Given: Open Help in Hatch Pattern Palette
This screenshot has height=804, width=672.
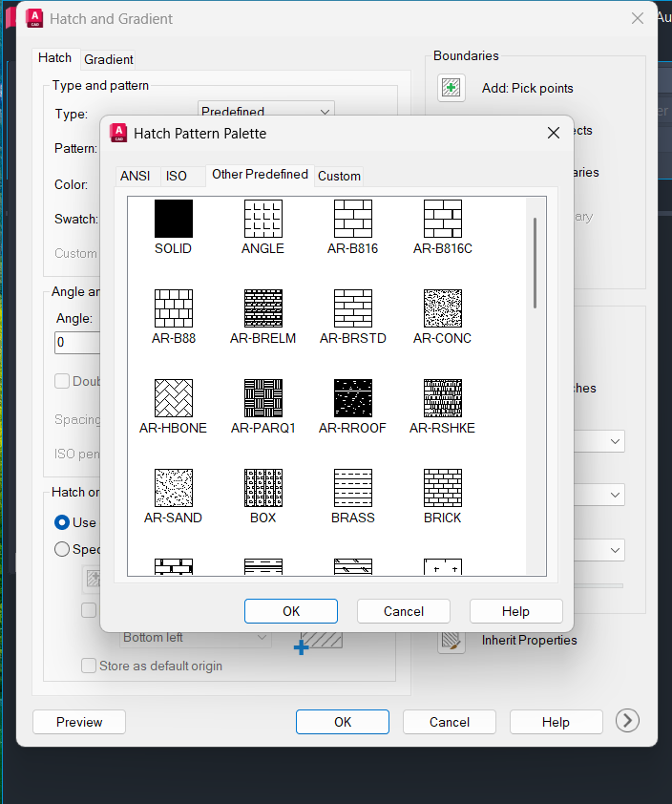Looking at the screenshot, I should (515, 611).
